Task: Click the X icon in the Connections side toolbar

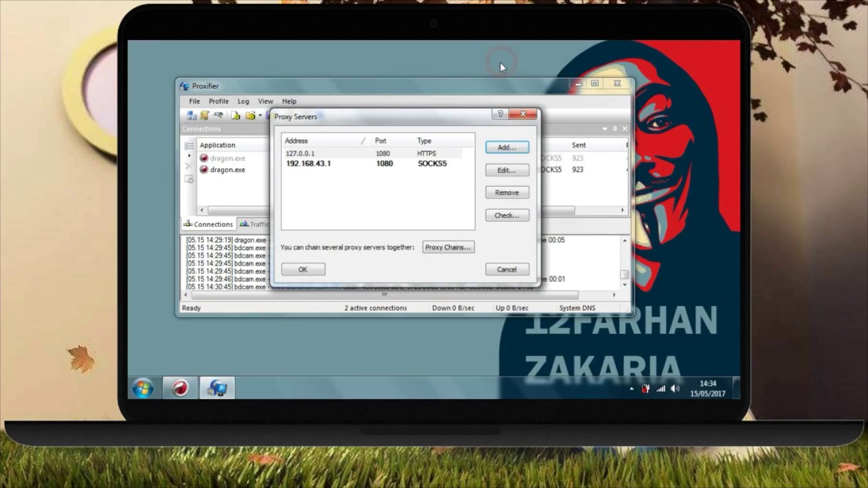Action: 189,167
